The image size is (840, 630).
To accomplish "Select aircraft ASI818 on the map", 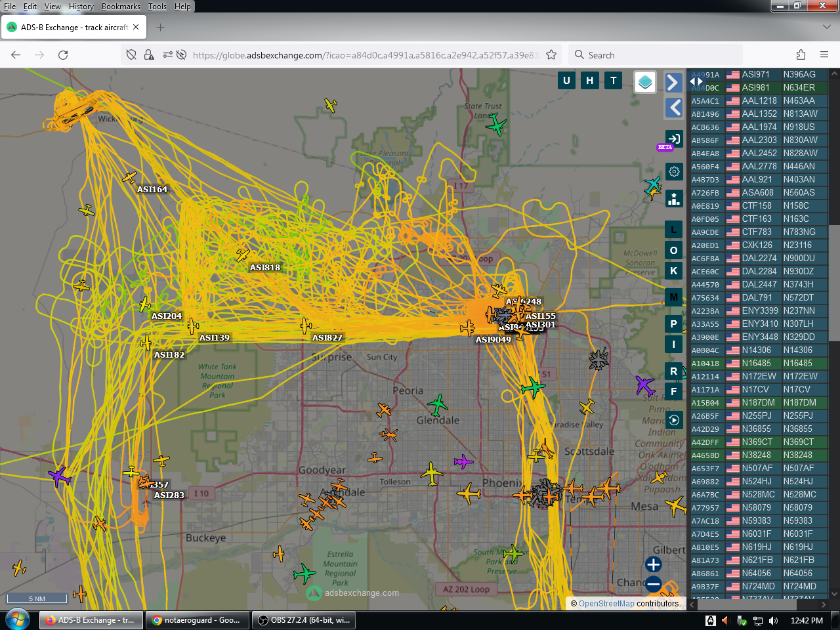I will coord(243,255).
